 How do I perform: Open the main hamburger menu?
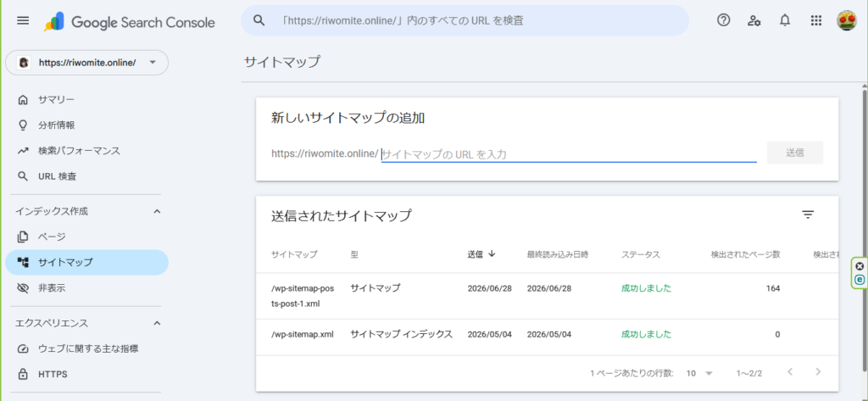(23, 21)
